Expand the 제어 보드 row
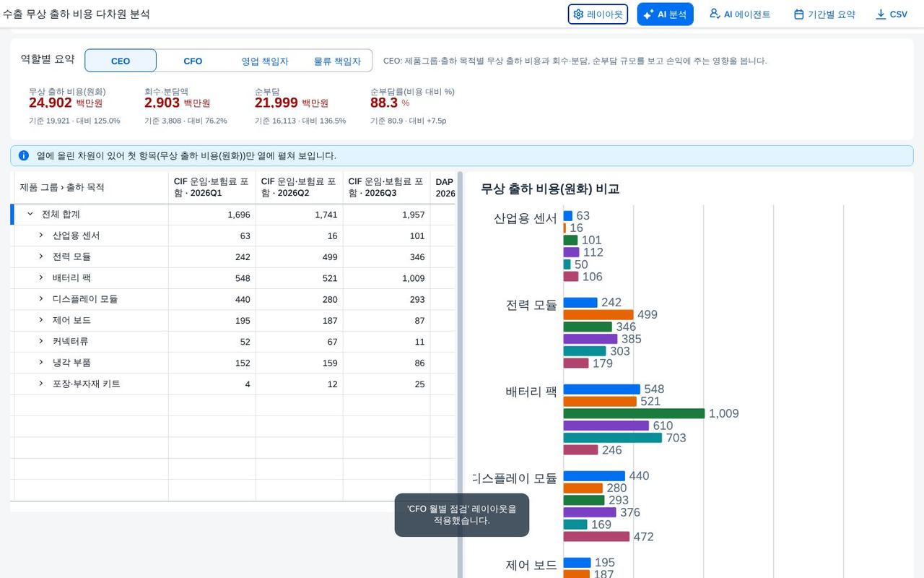The height and width of the screenshot is (578, 924). [41, 320]
